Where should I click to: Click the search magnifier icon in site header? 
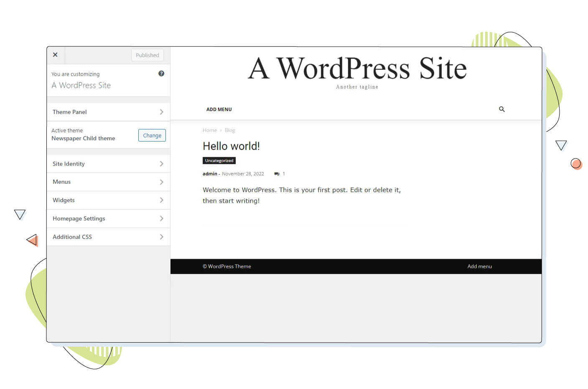click(x=502, y=109)
